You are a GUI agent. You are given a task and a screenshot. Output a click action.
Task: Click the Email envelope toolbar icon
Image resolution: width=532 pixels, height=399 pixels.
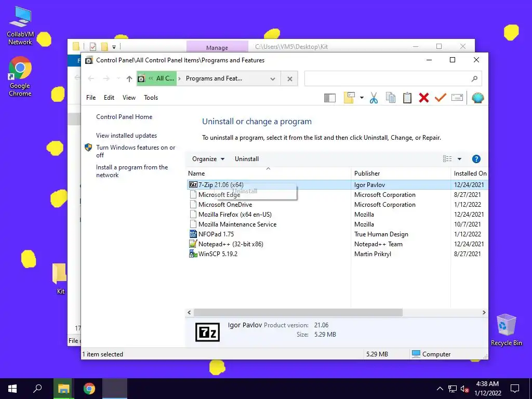457,98
